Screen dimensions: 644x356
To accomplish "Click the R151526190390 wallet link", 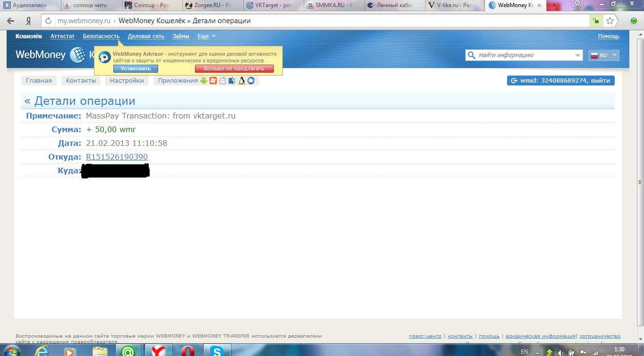I will point(117,157).
